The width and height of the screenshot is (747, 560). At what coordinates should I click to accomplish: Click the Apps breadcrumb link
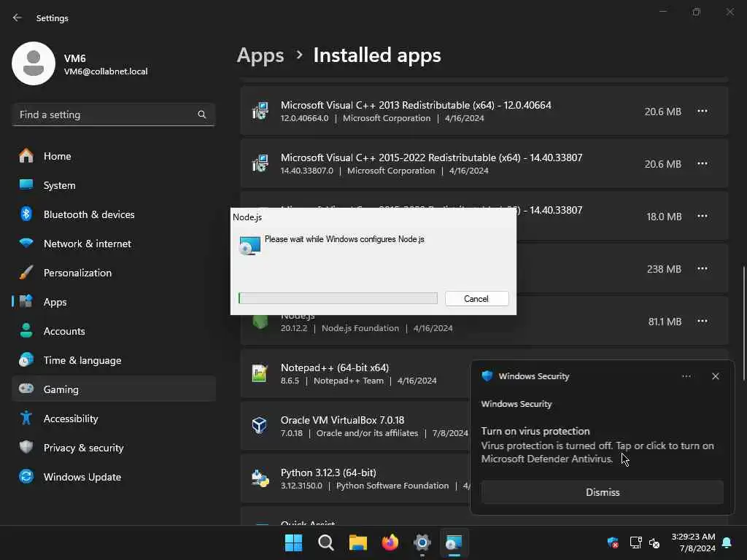coord(260,55)
